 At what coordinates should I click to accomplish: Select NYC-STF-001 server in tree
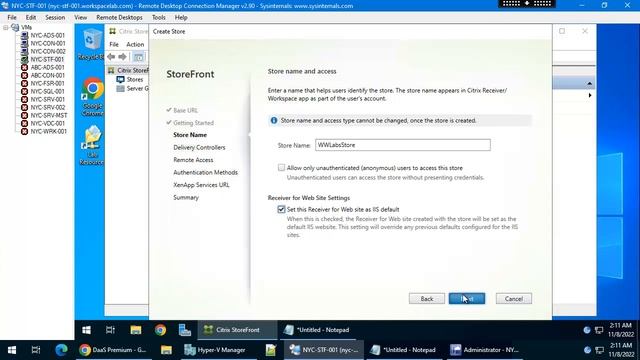point(47,60)
